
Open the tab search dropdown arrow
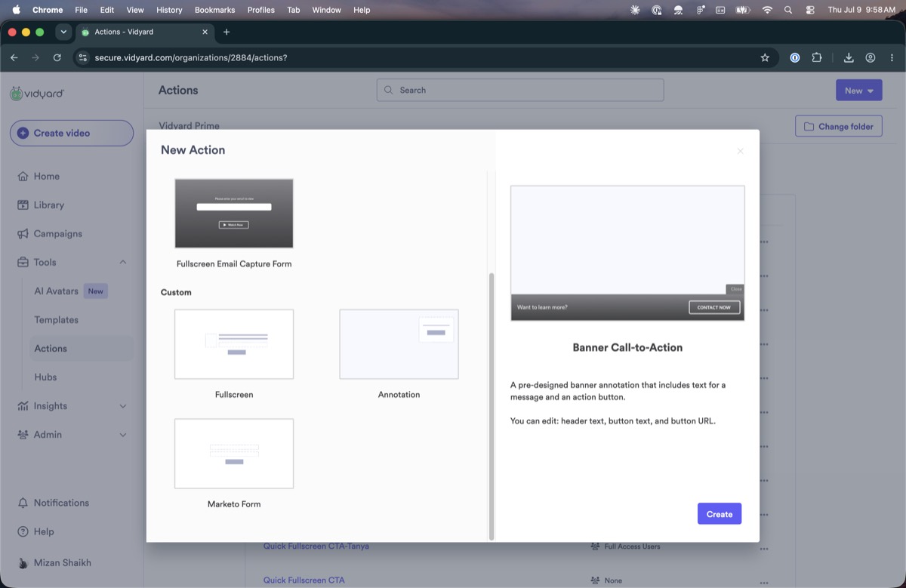click(x=63, y=32)
